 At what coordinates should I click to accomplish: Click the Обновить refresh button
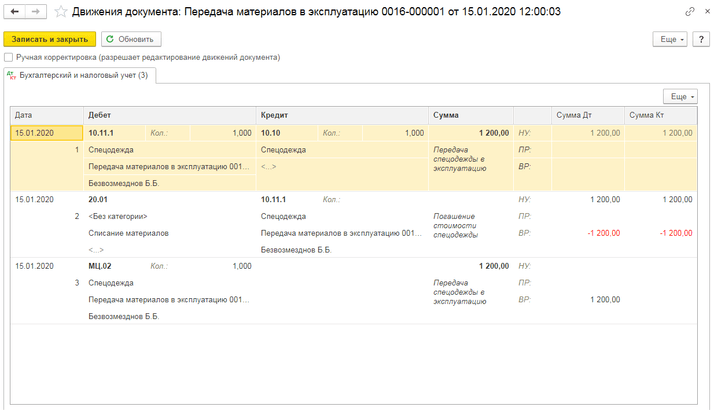(130, 39)
